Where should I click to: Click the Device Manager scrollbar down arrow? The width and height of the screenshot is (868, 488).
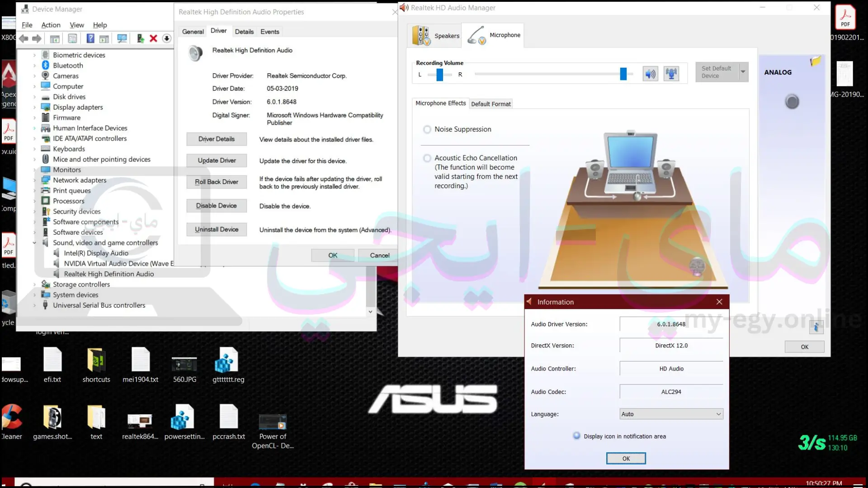click(x=370, y=312)
